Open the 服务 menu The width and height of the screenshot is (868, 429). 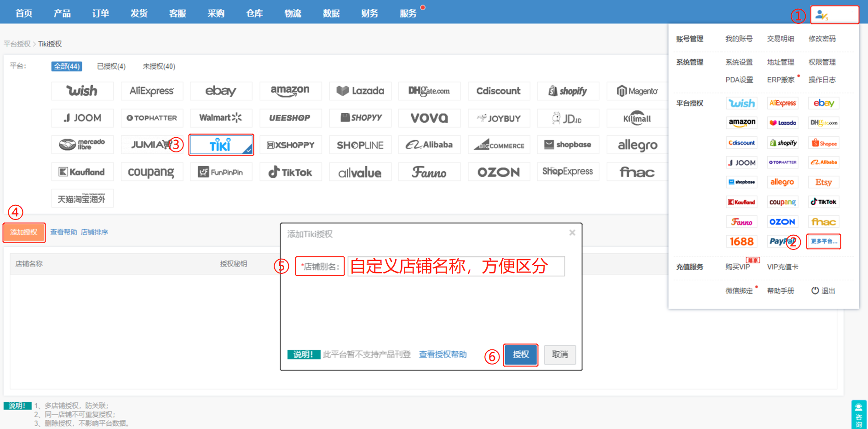click(408, 13)
